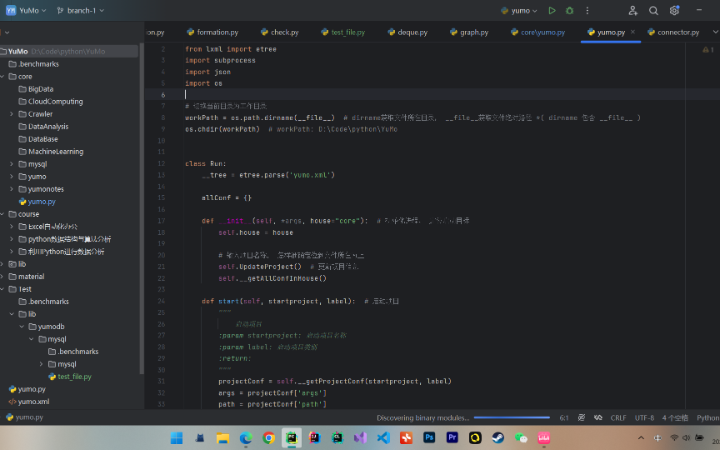Click the def start method line

tap(278, 301)
